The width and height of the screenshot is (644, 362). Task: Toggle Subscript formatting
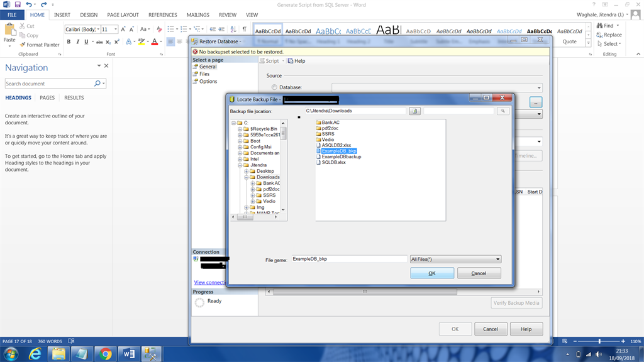[108, 41]
